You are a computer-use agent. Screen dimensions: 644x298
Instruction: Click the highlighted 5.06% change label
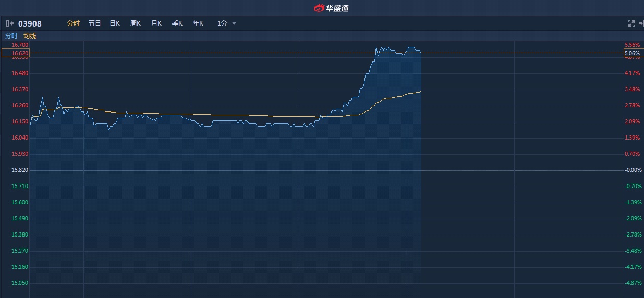[x=633, y=53]
